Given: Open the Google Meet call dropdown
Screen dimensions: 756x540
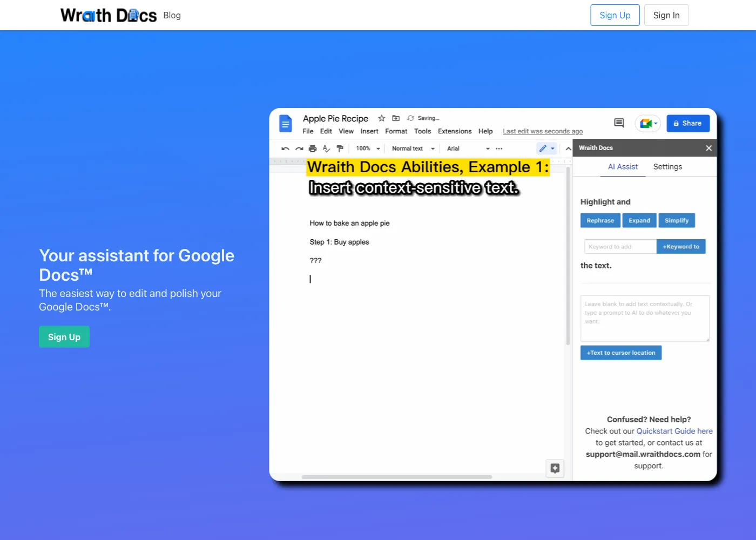Looking at the screenshot, I should [x=648, y=124].
